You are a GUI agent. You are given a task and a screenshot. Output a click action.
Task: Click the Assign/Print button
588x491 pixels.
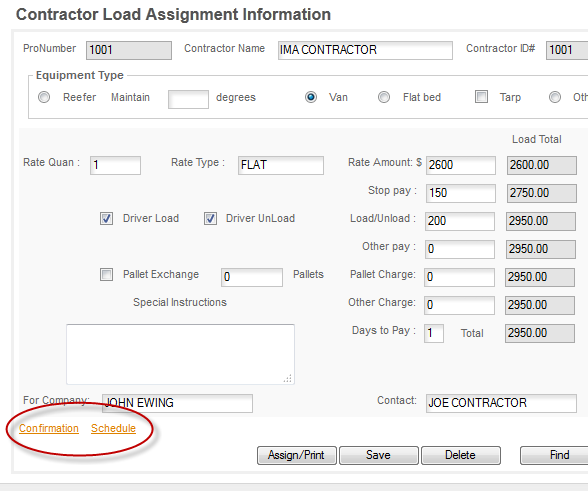click(x=297, y=455)
